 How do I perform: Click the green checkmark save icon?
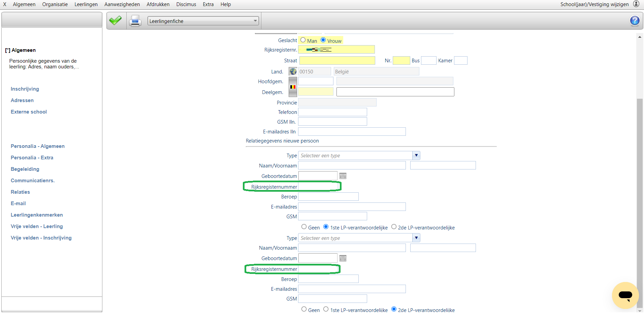point(116,21)
